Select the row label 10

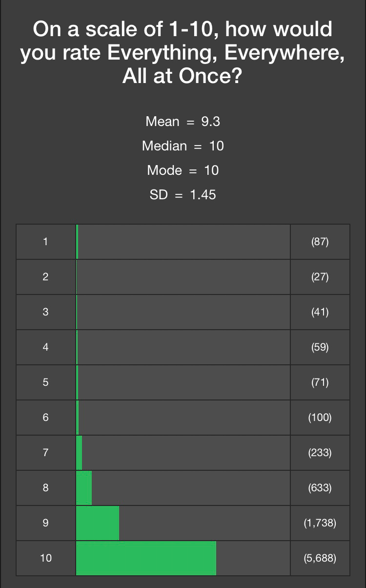coord(46,558)
